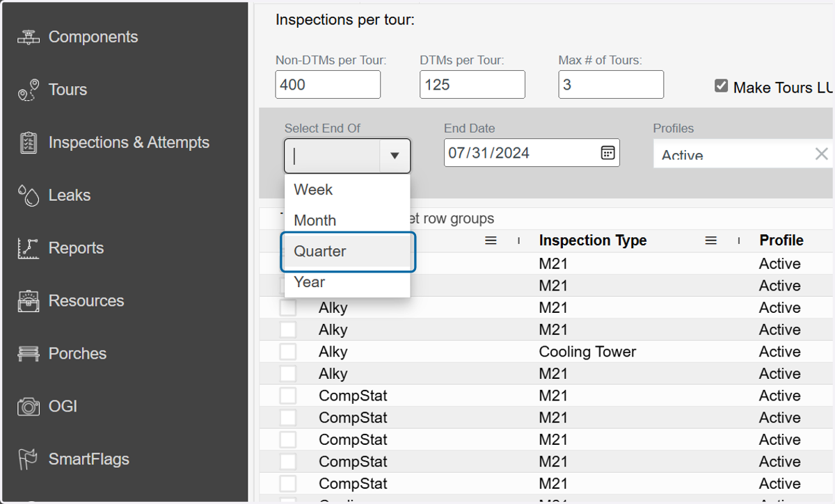Click the DTMs per Tour field
Screen dimensions: 835x504
472,85
